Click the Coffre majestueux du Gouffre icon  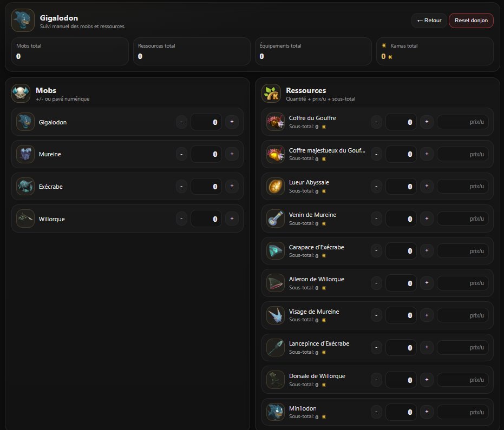click(x=276, y=154)
